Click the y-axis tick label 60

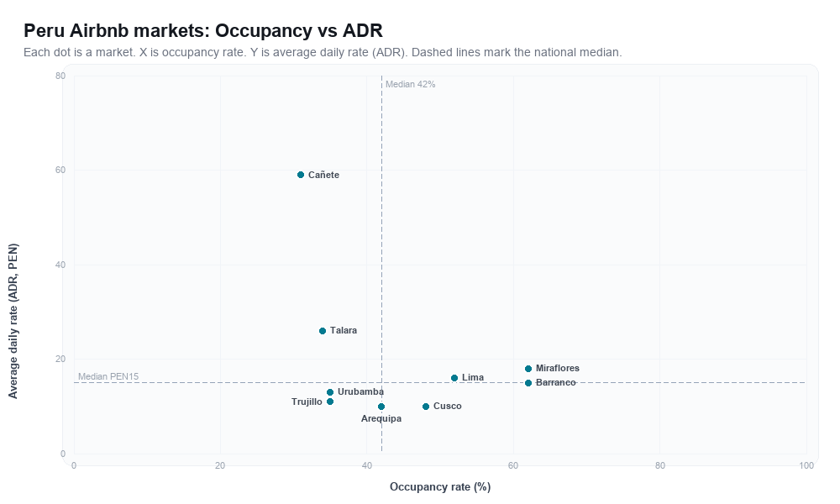coord(60,171)
